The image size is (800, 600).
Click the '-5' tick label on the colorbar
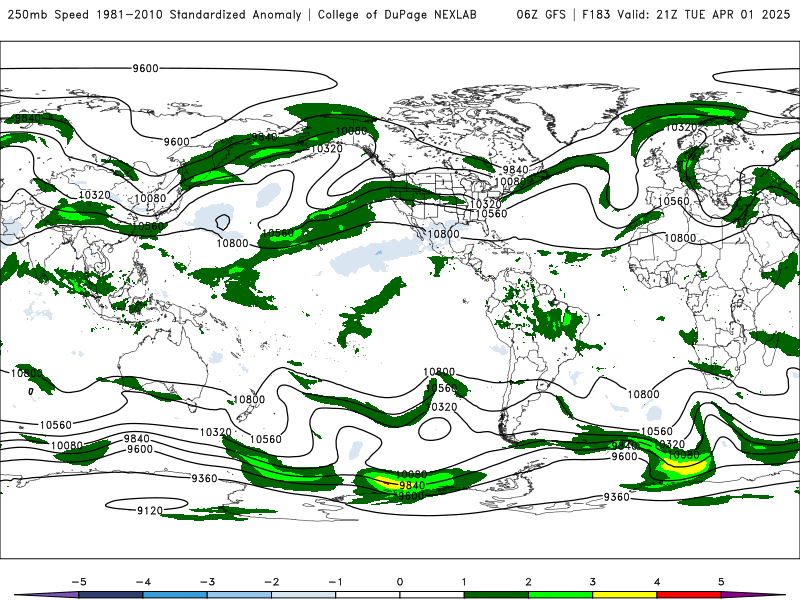point(79,582)
